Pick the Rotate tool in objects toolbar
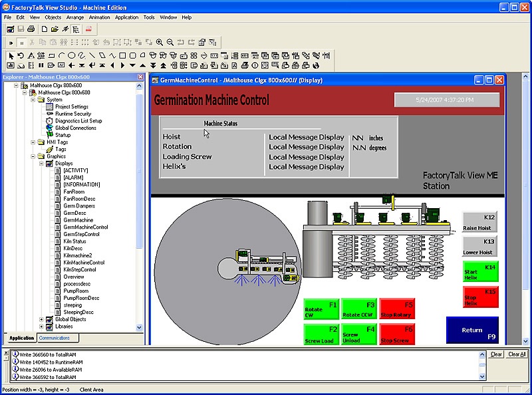Screen dimensions: 532x395 pyautogui.click(x=21, y=55)
